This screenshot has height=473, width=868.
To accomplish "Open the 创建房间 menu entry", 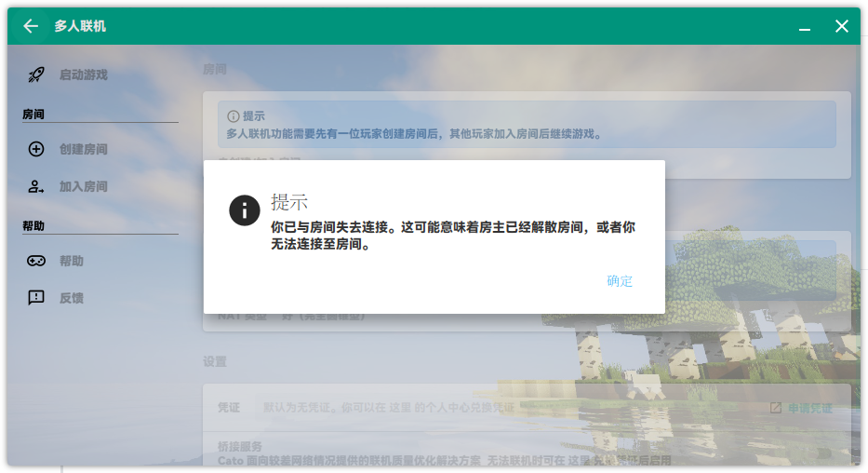I will click(x=84, y=150).
